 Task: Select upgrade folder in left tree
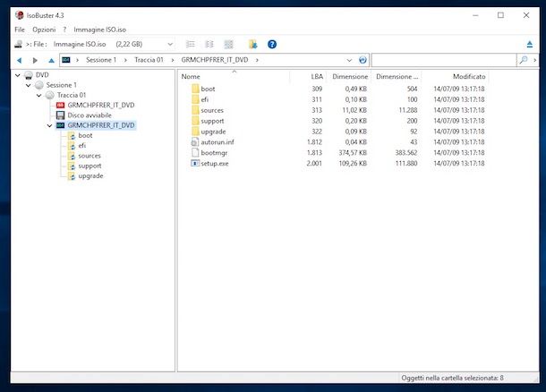pyautogui.click(x=91, y=175)
